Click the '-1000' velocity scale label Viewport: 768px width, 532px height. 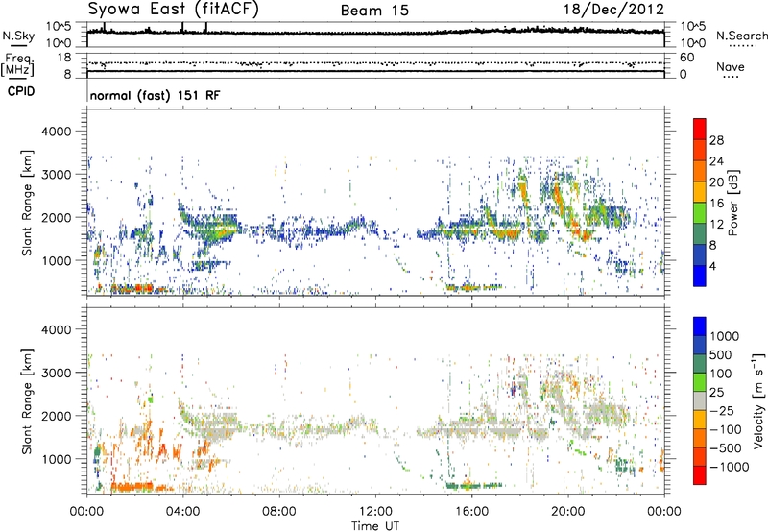(x=730, y=467)
